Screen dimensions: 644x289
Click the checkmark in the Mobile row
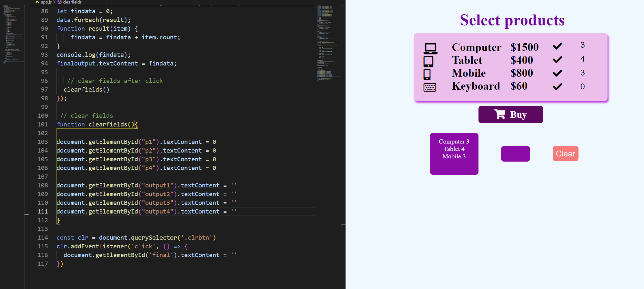click(x=558, y=73)
